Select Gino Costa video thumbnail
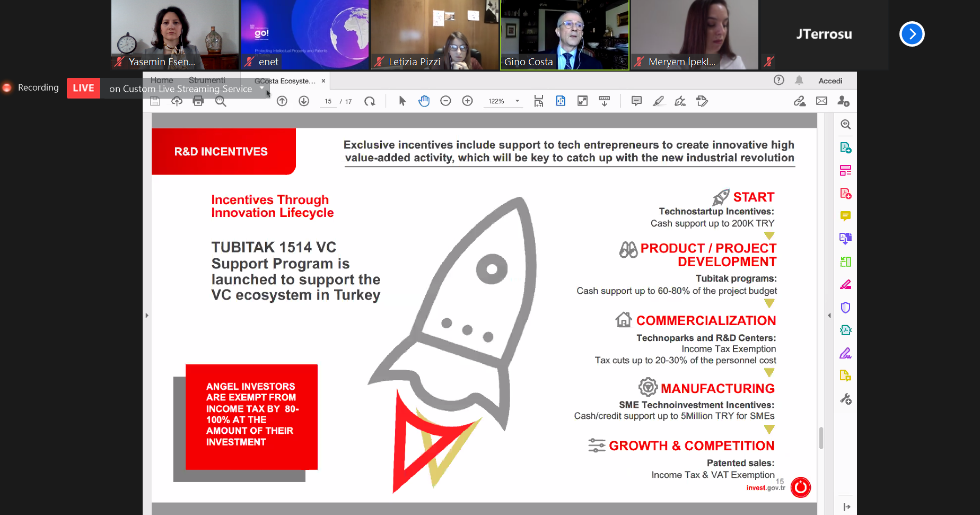Screen dimensions: 980x515 (565, 35)
